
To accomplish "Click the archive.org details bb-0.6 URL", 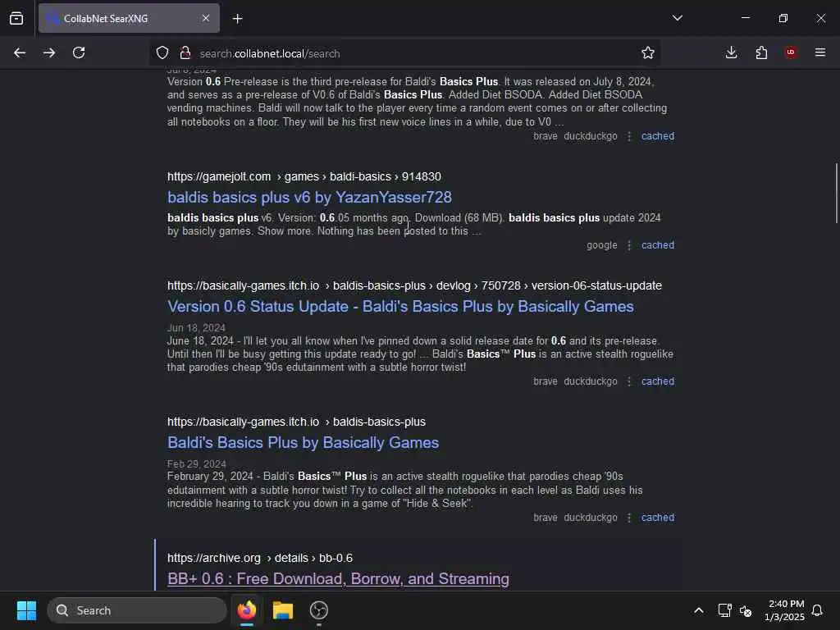I will pos(260,558).
